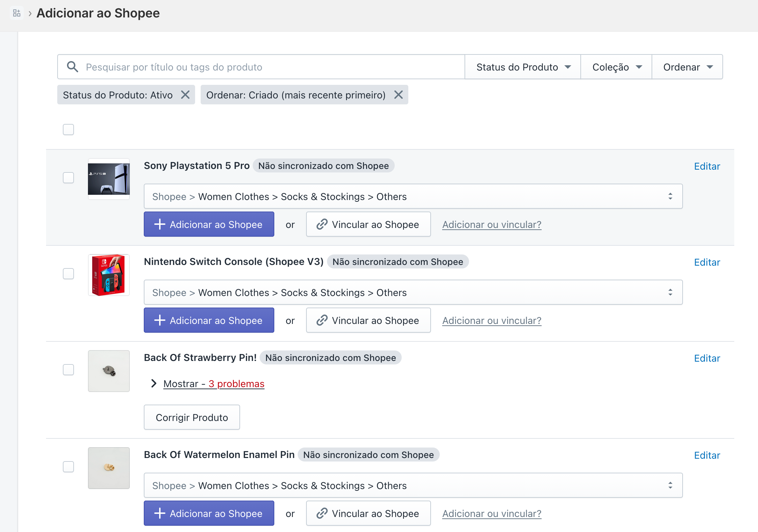Click Sony Playstation 5 Pro product thumbnail
This screenshot has height=532, width=758.
109,179
